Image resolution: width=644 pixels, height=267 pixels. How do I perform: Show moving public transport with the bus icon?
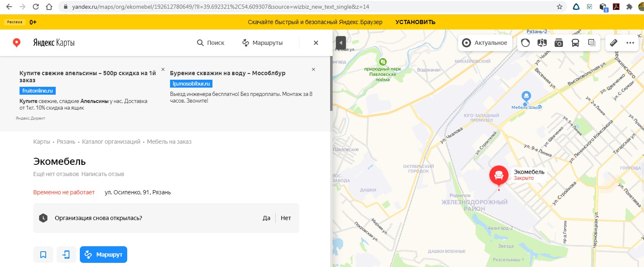pos(575,43)
